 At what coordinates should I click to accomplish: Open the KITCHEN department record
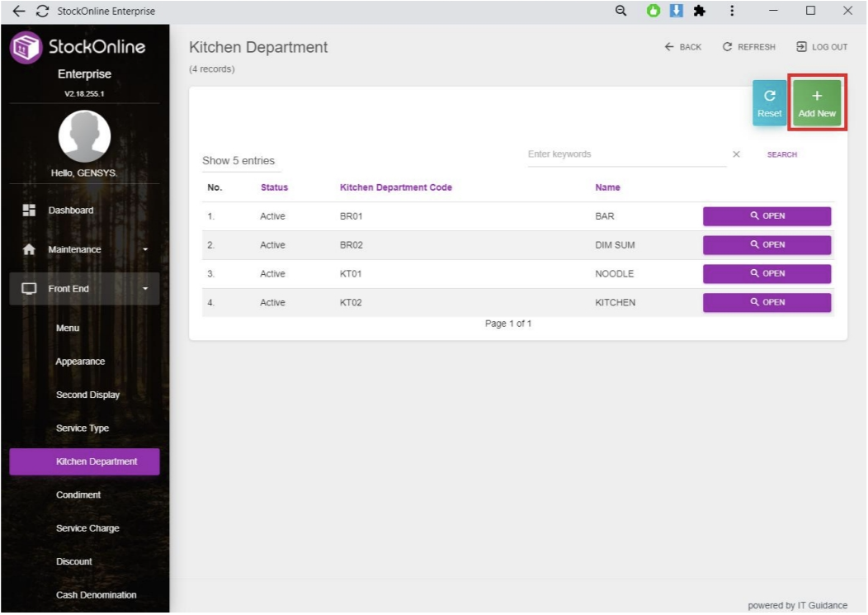point(767,303)
